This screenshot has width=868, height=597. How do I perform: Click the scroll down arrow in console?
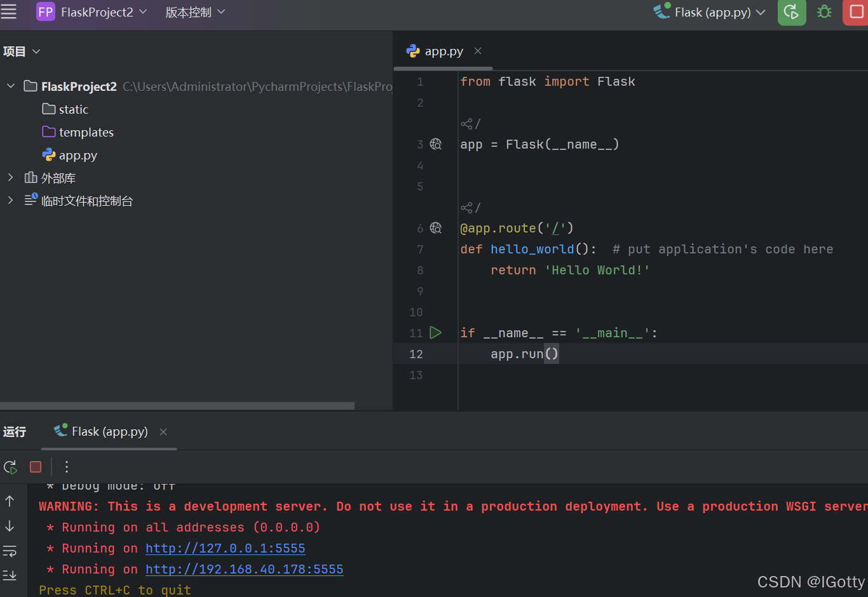tap(10, 526)
